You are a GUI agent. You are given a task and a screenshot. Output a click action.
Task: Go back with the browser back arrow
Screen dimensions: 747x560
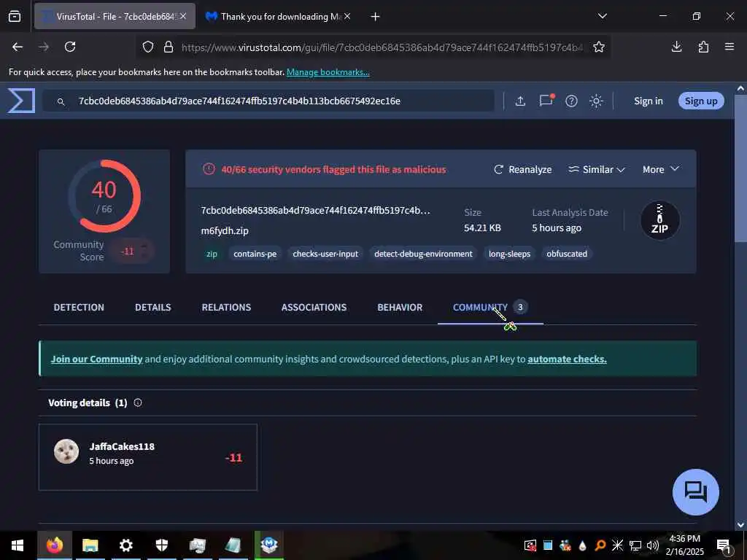(18, 47)
